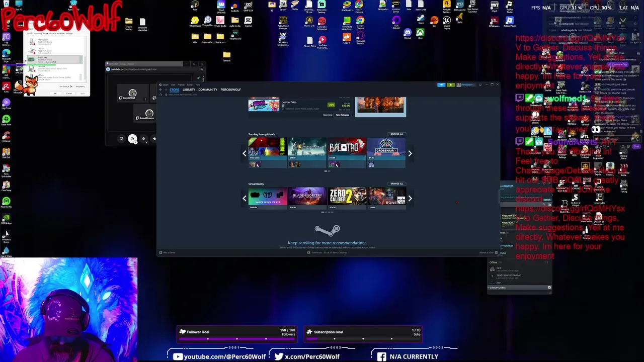Open the Steam STORE tab
This screenshot has height=362, width=644.
tap(174, 89)
